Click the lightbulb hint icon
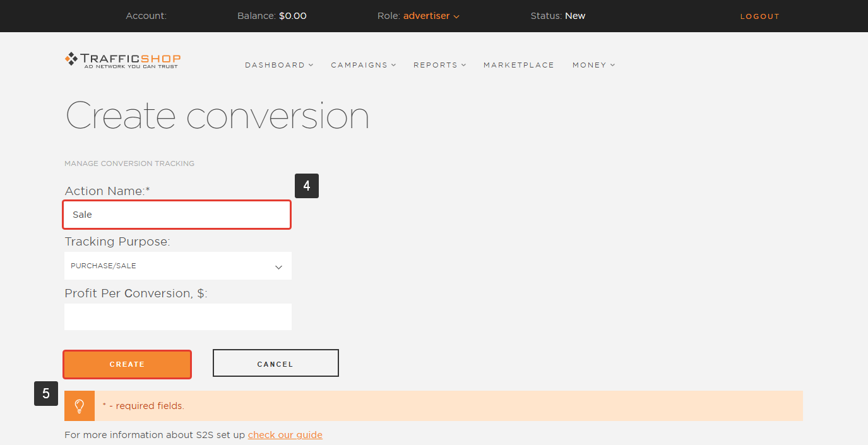The height and width of the screenshot is (445, 868). point(80,406)
